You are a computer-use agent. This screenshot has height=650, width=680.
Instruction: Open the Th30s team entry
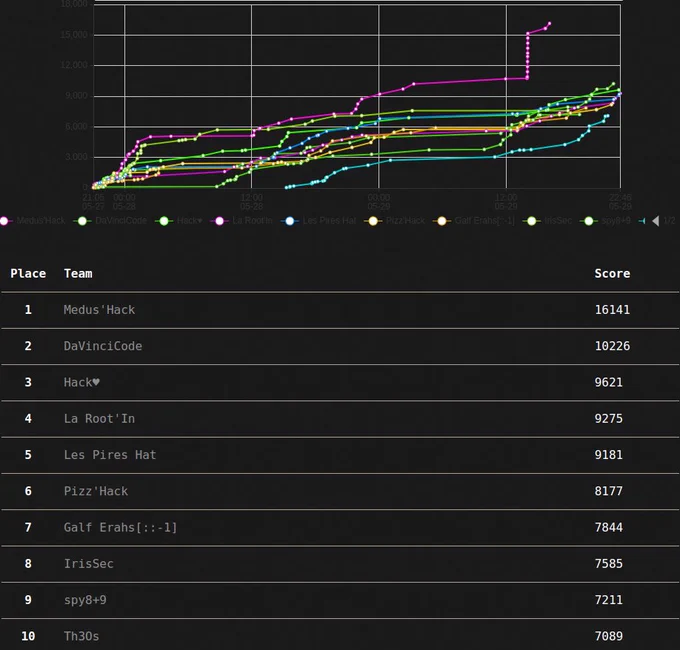coord(82,636)
